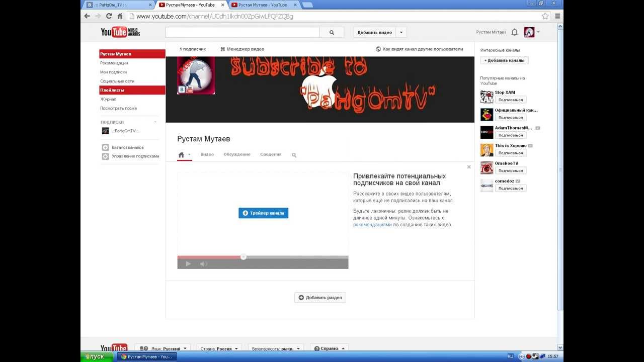Subscribe to the comedoz channel
The width and height of the screenshot is (644, 362).
(x=511, y=189)
